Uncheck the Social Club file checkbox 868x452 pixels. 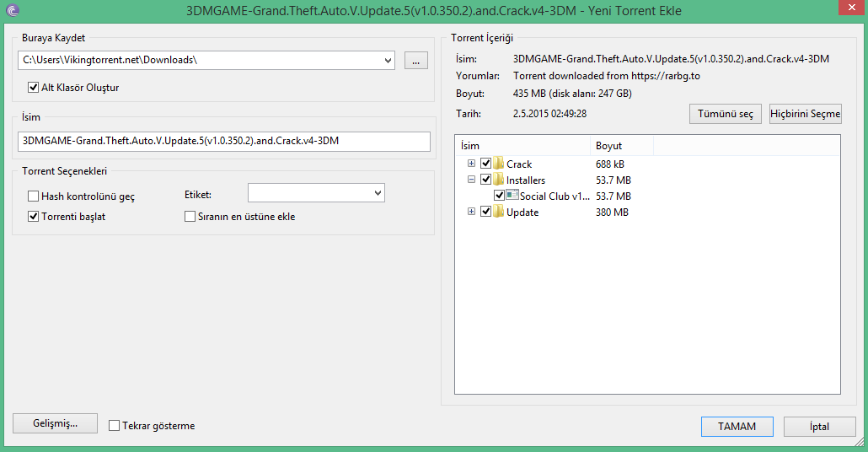499,196
